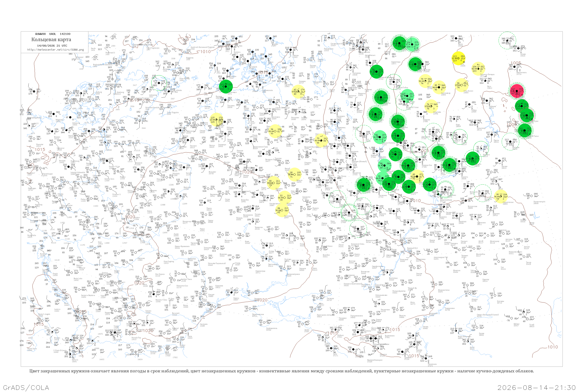Image resolution: width=588 pixels, height=392 pixels.
Task: Click the light green circle at Койнас
Action: pos(412,44)
